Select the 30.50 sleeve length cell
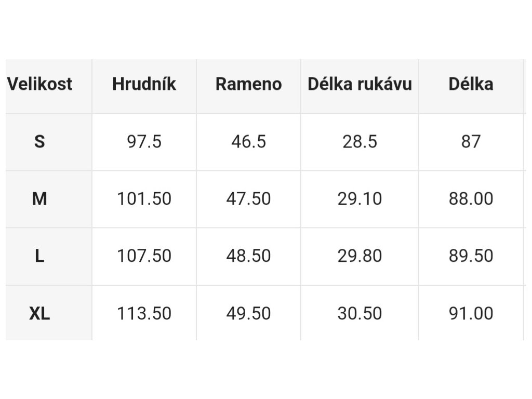 [360, 313]
